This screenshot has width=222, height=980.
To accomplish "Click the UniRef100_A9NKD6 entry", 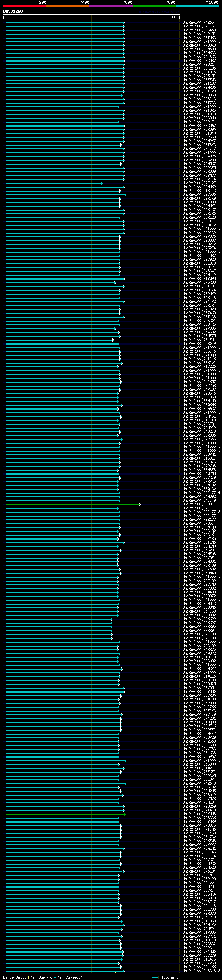I will pos(199,87).
